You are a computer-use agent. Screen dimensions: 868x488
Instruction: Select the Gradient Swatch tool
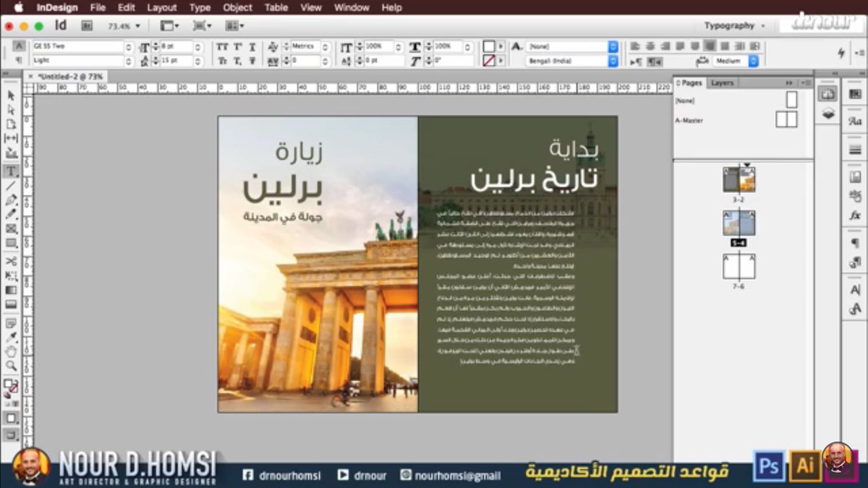[11, 290]
